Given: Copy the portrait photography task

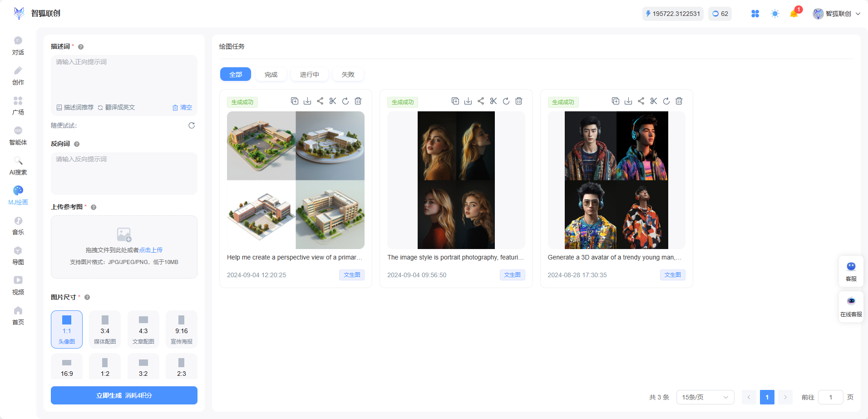Looking at the screenshot, I should coord(455,101).
